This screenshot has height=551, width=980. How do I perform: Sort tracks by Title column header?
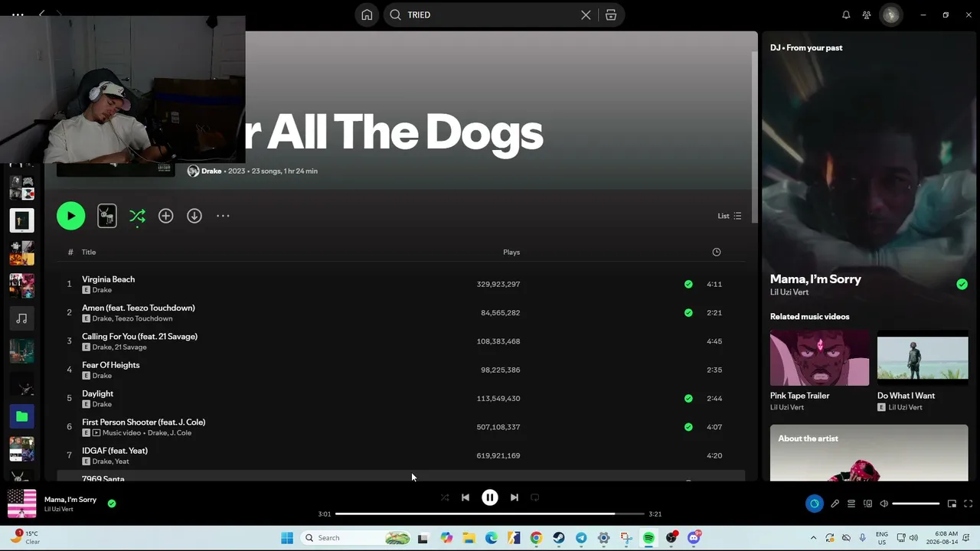tap(89, 252)
